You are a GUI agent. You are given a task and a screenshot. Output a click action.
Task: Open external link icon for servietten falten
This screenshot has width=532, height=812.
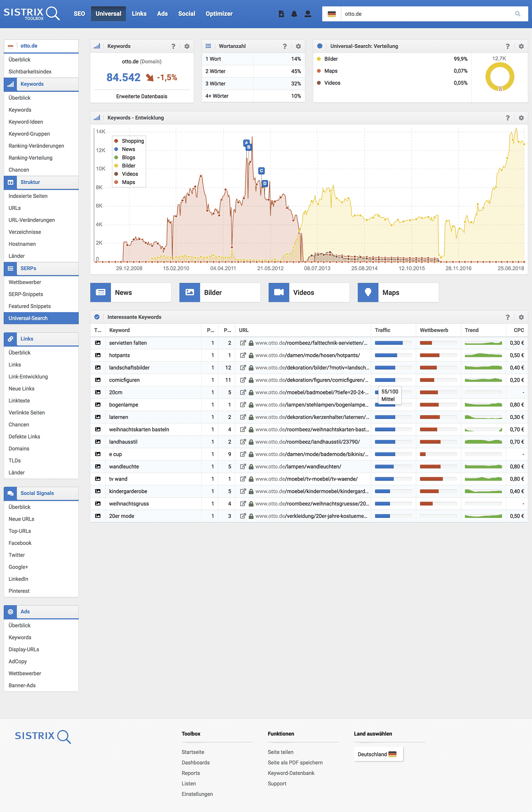point(243,343)
